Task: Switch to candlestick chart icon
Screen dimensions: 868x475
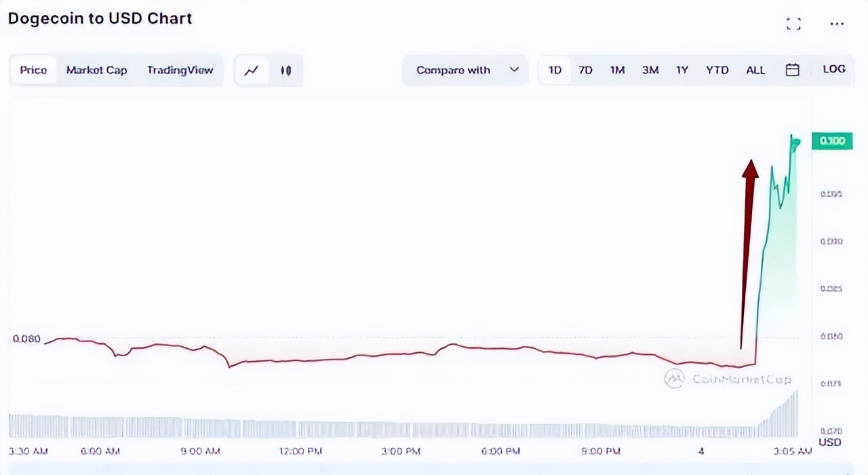Action: [285, 70]
